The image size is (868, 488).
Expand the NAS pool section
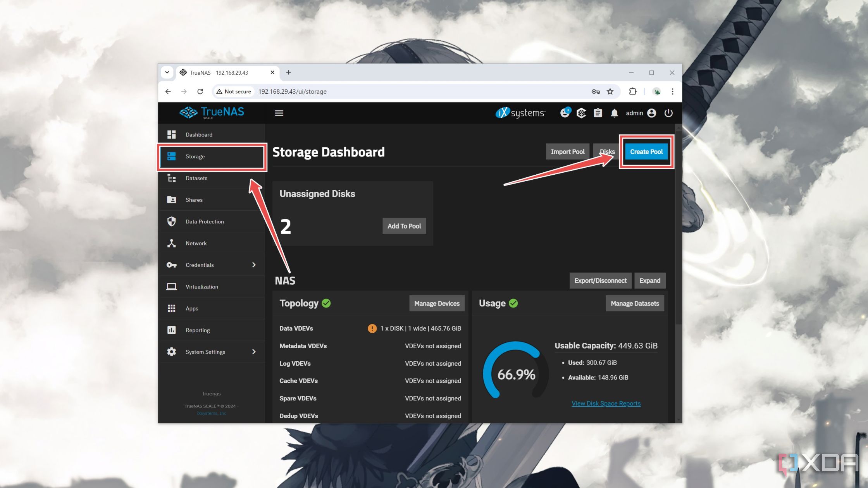click(x=649, y=280)
